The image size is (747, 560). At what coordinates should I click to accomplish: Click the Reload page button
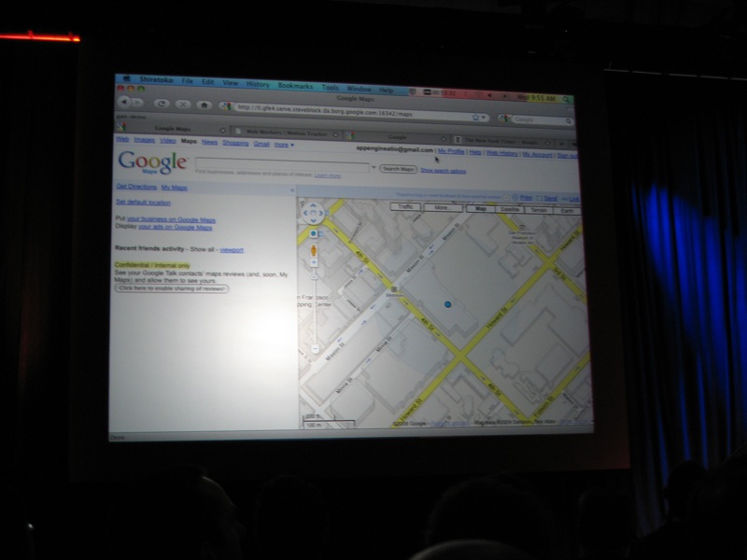point(162,103)
